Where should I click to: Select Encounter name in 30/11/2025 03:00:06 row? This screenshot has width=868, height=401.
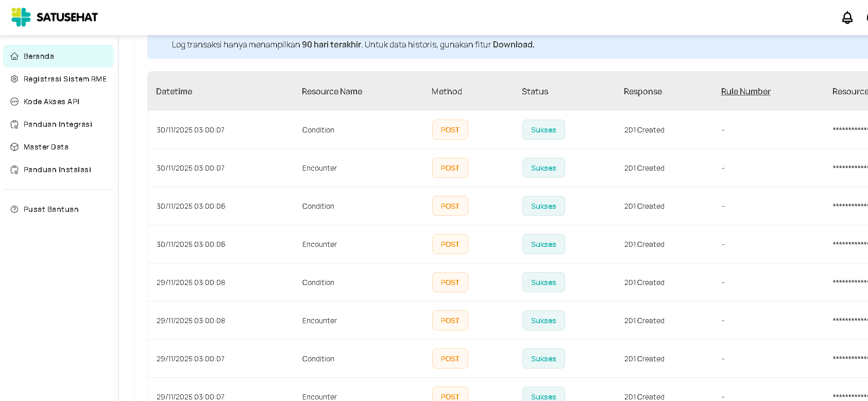(319, 244)
